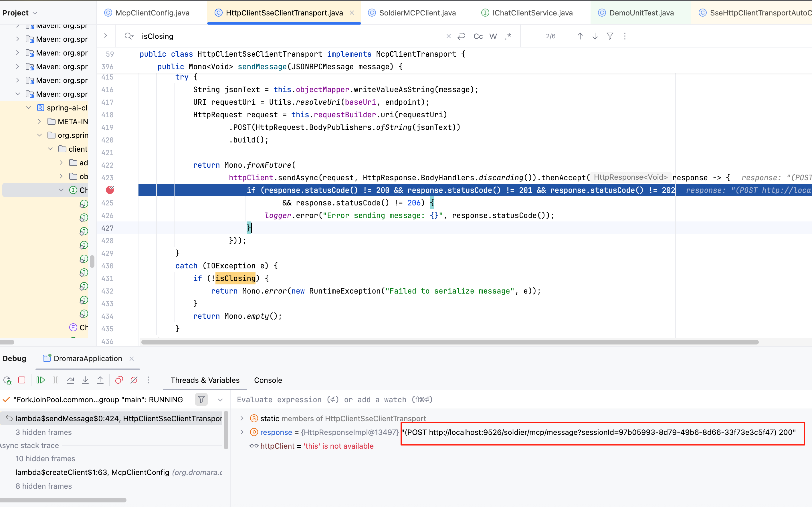Click the isClosing search input field
The height and width of the screenshot is (507, 812).
(292, 36)
